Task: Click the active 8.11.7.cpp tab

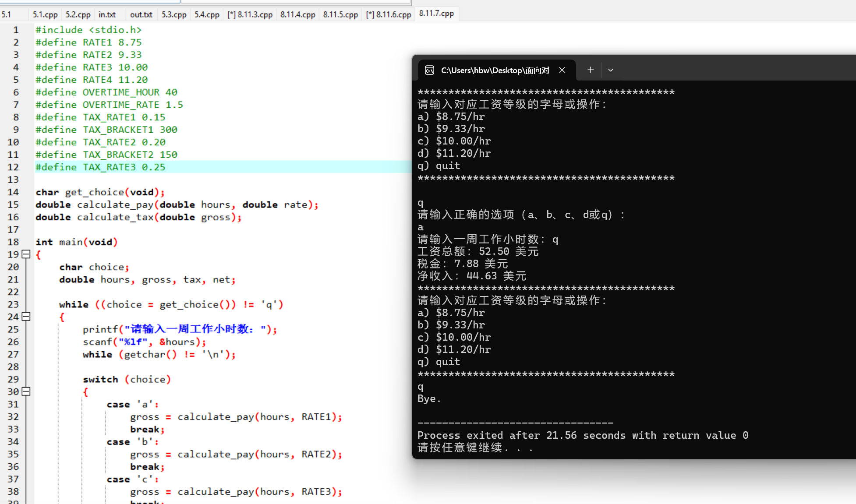Action: coord(436,13)
